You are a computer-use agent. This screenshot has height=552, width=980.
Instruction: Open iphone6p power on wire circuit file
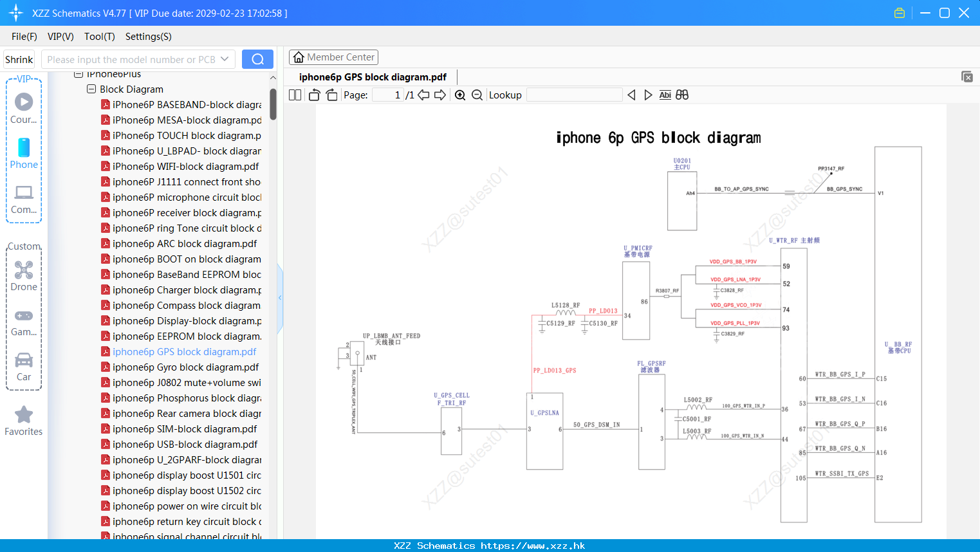click(x=181, y=506)
